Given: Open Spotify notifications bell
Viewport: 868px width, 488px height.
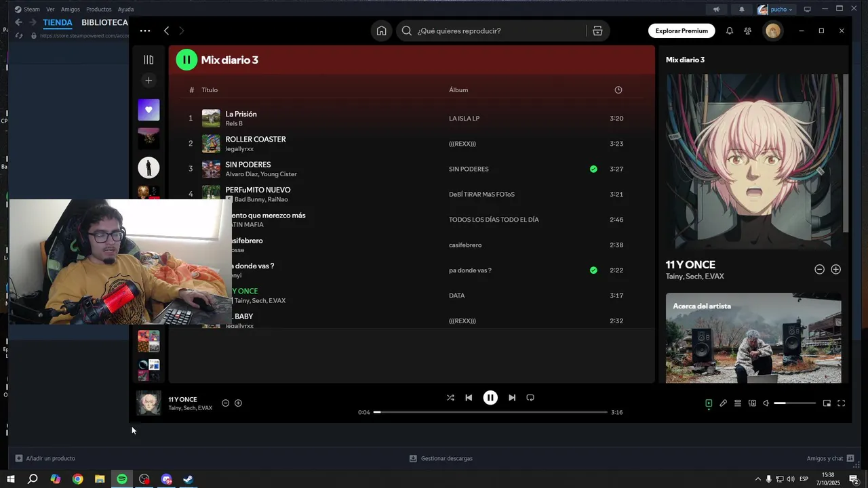Looking at the screenshot, I should (x=730, y=30).
